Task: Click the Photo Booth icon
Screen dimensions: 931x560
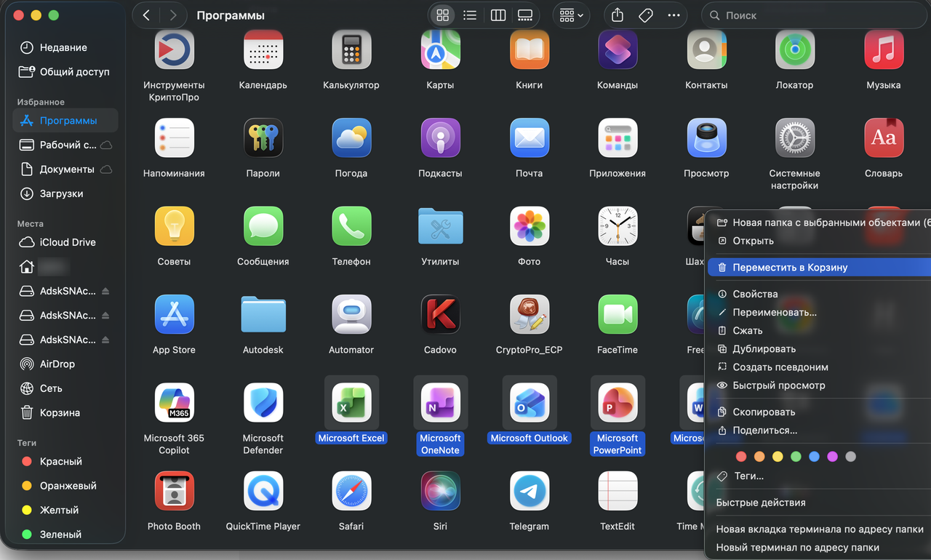Action: point(174,491)
